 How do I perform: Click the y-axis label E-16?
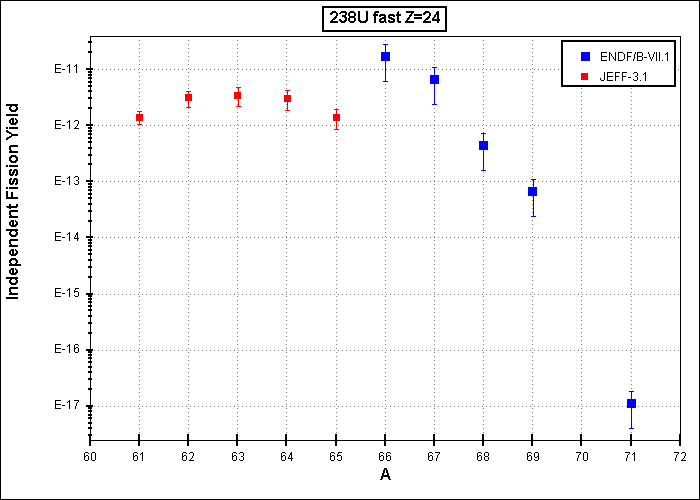[x=67, y=350]
